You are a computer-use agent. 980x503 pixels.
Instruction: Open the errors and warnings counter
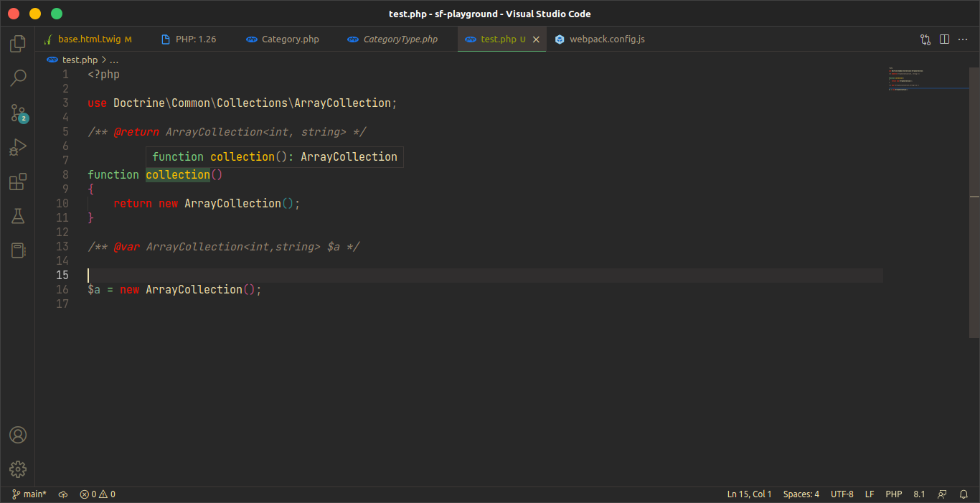[x=98, y=494]
